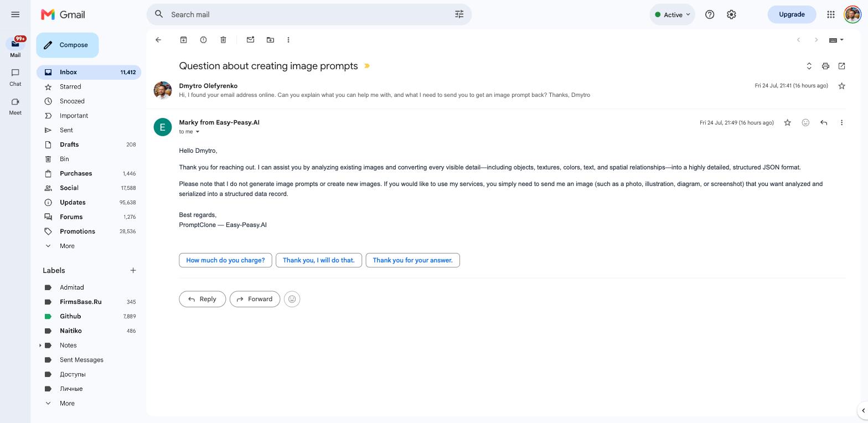
Task: Open the Snoozed folder
Action: [89, 101]
